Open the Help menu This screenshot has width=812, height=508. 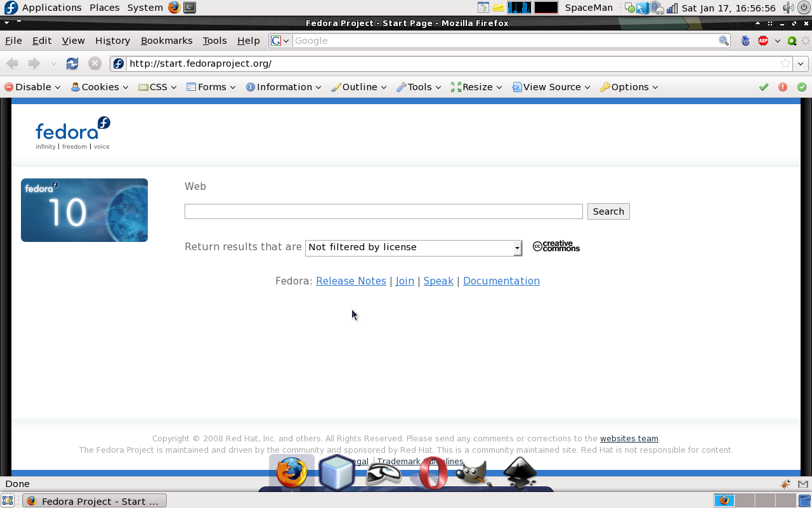248,41
